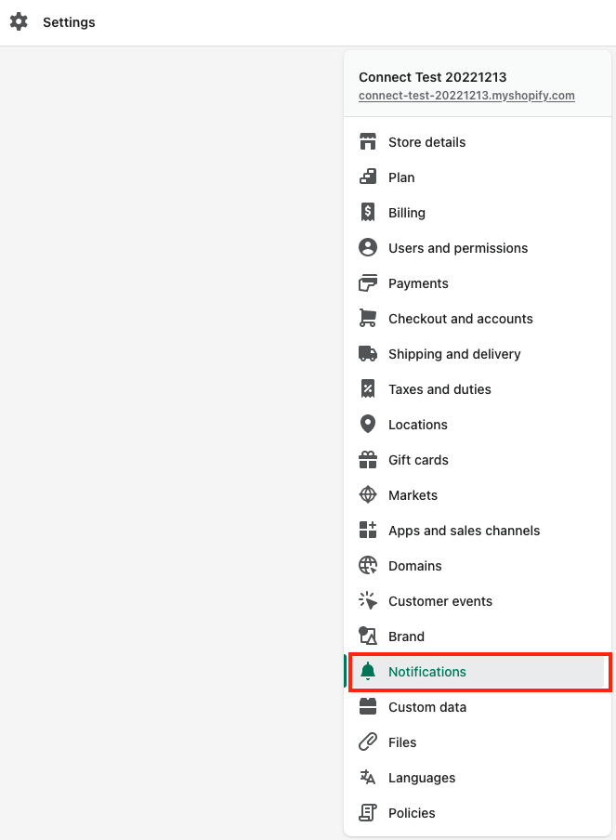Click the Locations pin icon
The width and height of the screenshot is (616, 840).
point(368,425)
